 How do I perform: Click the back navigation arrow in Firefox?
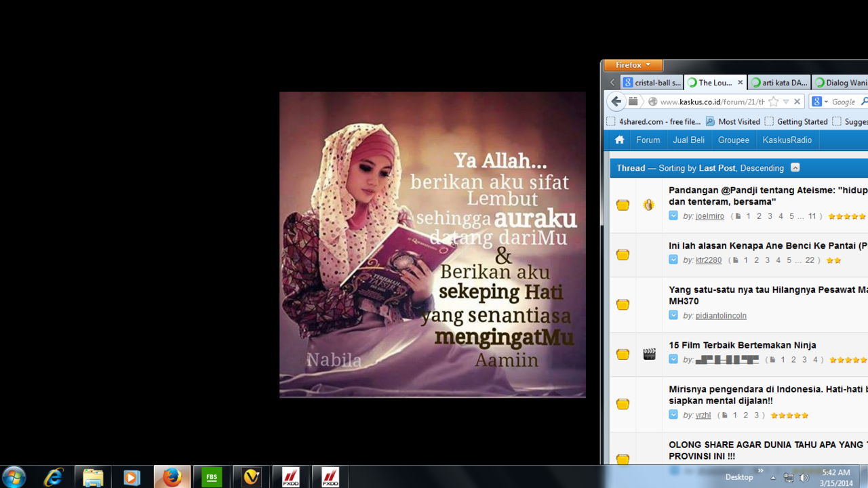[x=616, y=101]
